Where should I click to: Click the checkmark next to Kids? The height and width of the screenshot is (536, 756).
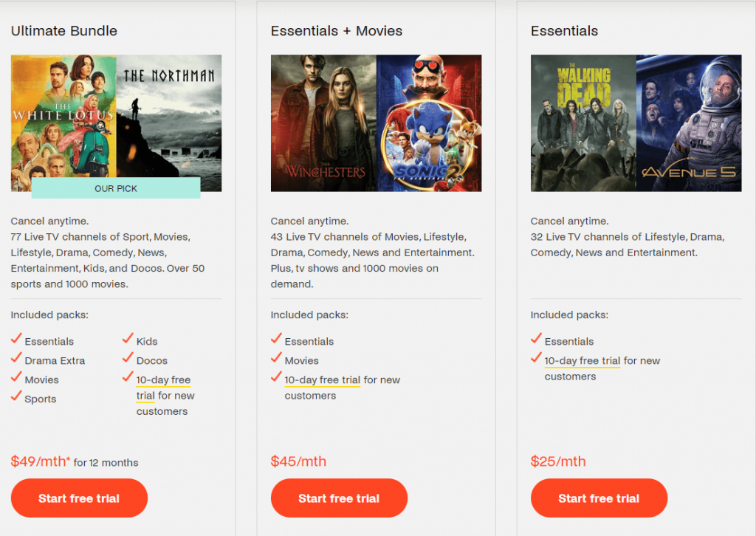point(128,338)
